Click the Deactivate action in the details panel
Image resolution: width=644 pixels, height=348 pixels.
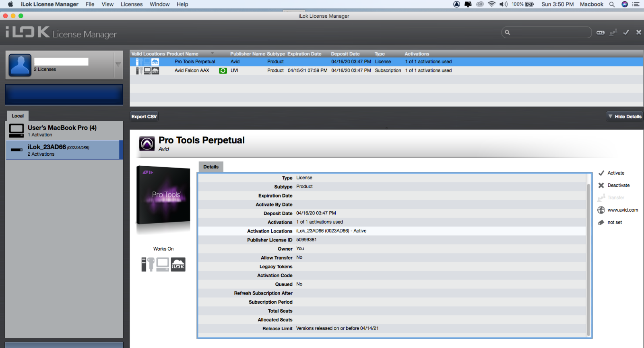pyautogui.click(x=619, y=185)
